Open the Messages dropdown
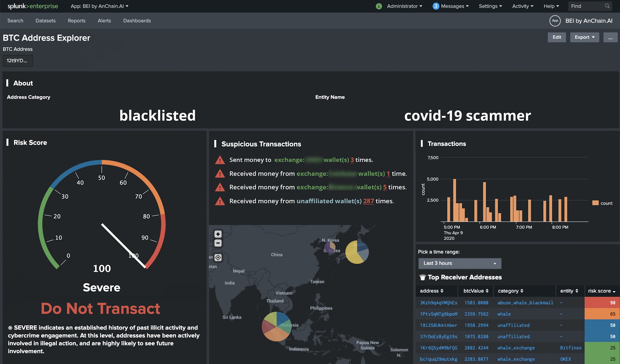The width and height of the screenshot is (620, 364). [x=455, y=6]
